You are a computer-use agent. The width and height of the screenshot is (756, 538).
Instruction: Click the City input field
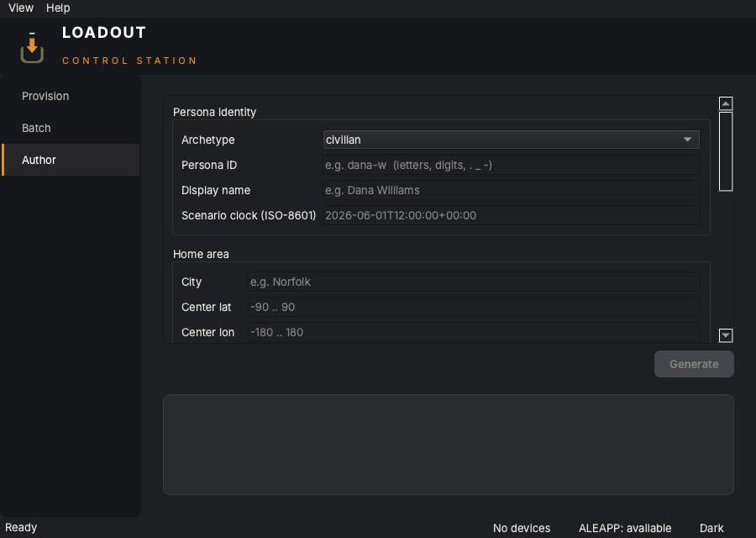(474, 282)
